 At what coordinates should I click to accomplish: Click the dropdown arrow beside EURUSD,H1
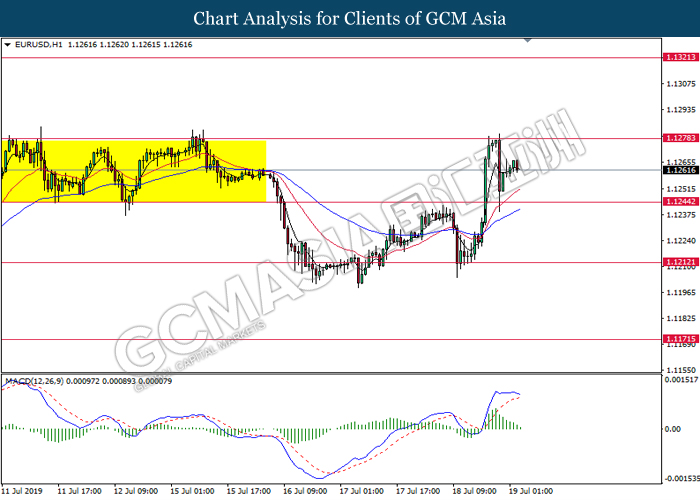coord(7,45)
